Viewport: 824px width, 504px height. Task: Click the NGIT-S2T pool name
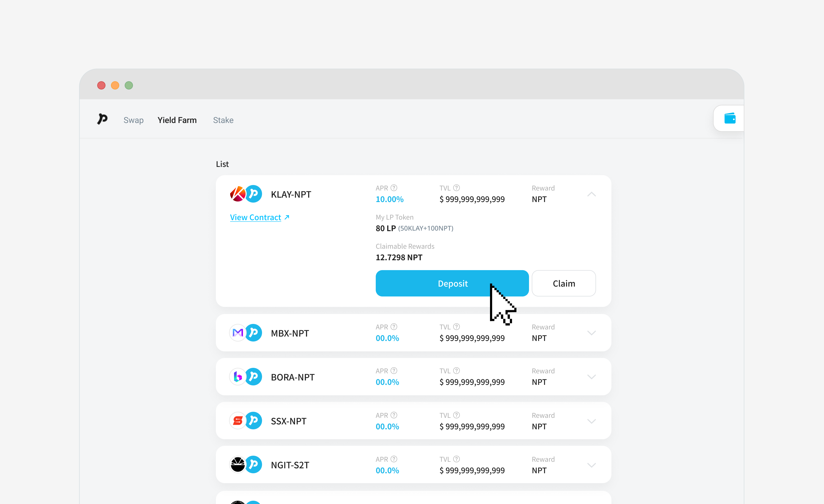click(290, 465)
